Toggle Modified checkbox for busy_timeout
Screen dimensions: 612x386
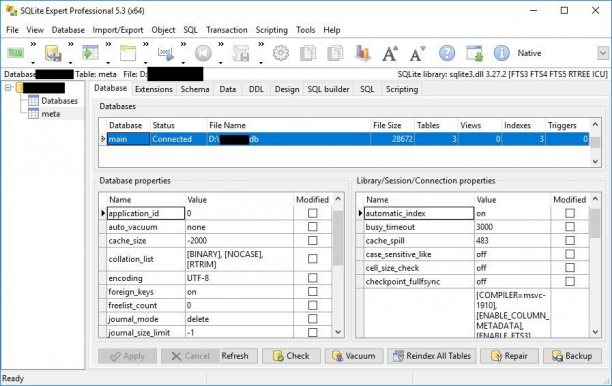click(570, 227)
